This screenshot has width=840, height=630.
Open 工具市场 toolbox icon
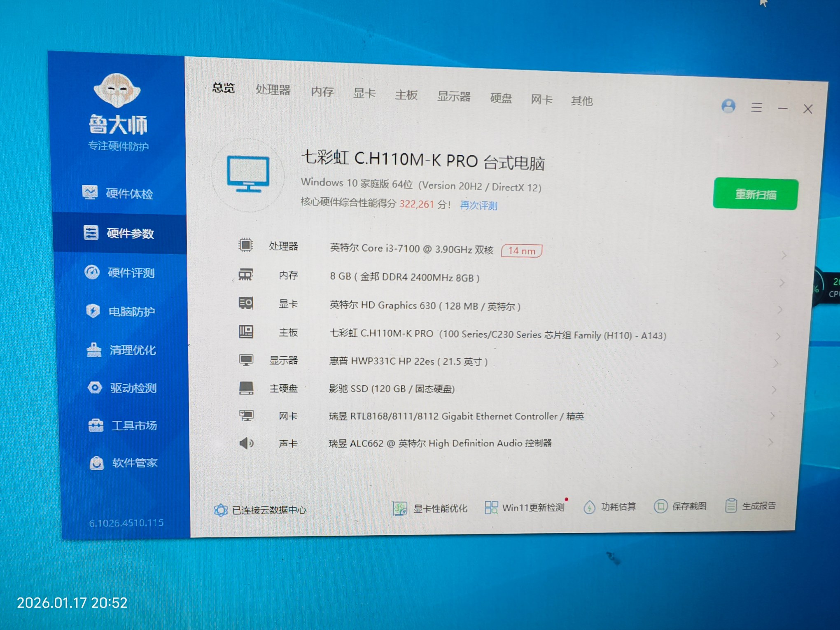coord(96,425)
